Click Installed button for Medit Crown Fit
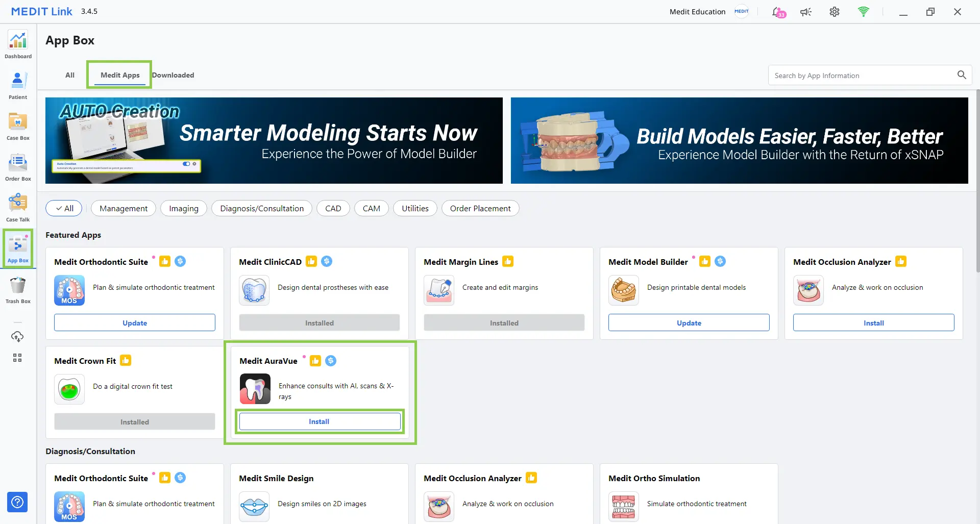Viewport: 980px width, 524px height. [135, 421]
